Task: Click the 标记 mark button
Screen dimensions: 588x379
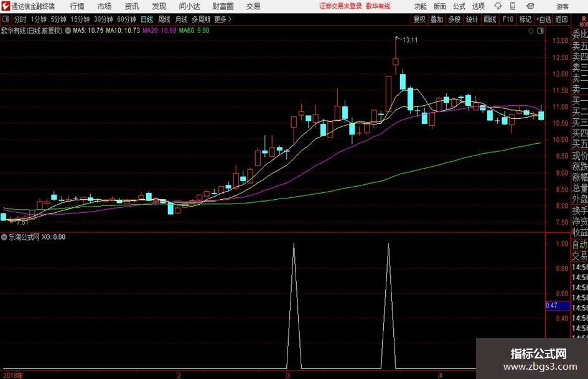Action: (x=525, y=19)
